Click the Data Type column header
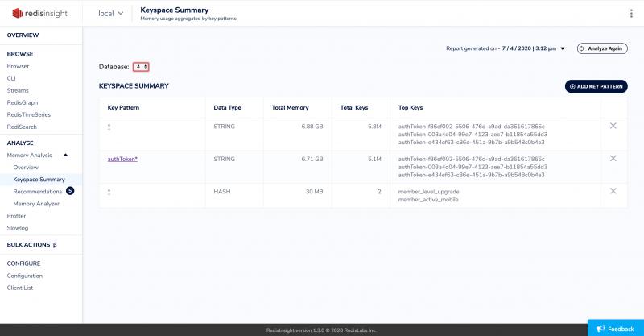 227,107
